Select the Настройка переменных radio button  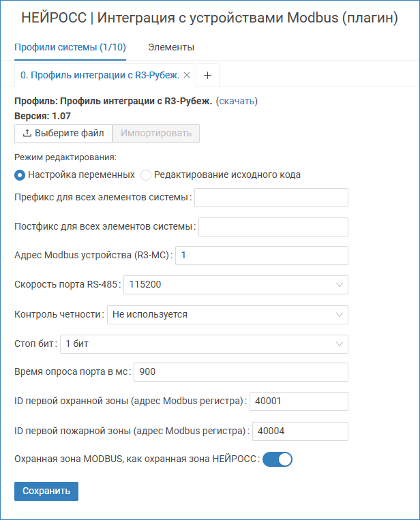20,174
